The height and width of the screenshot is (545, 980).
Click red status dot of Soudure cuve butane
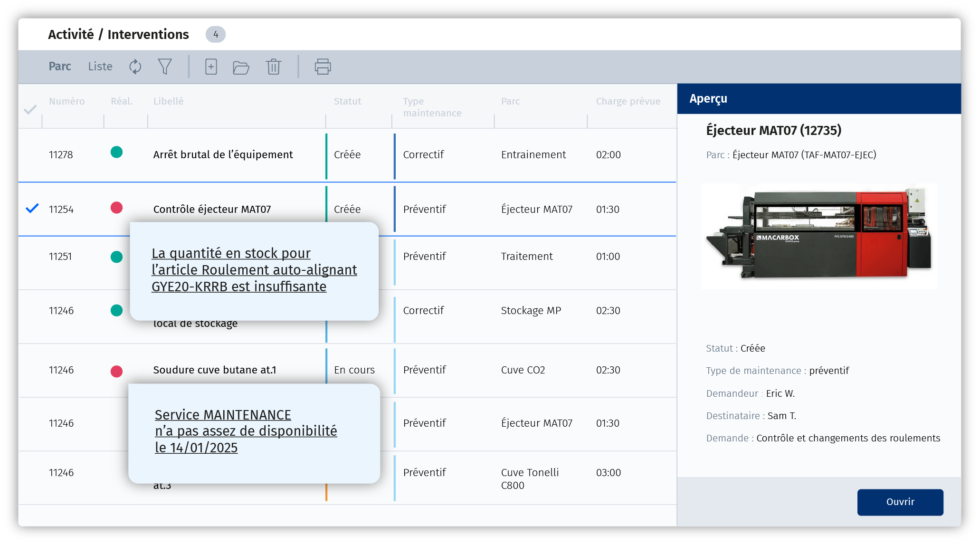116,371
